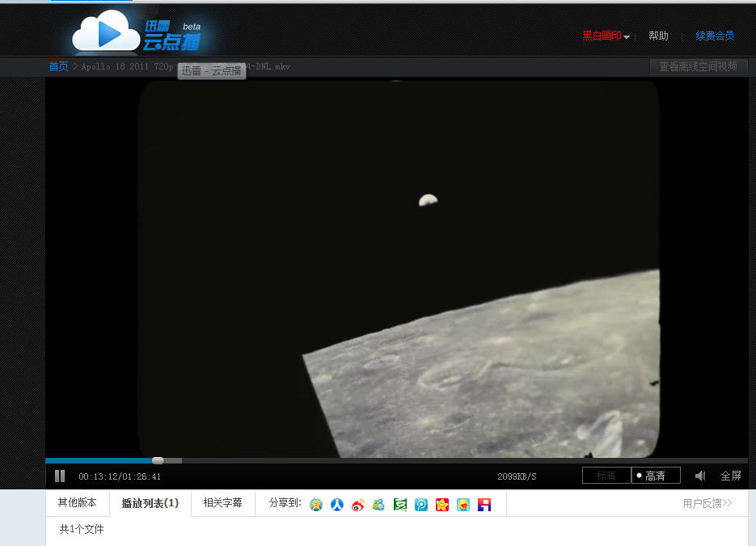
Task: Open the 帮助 help link
Action: tap(658, 36)
